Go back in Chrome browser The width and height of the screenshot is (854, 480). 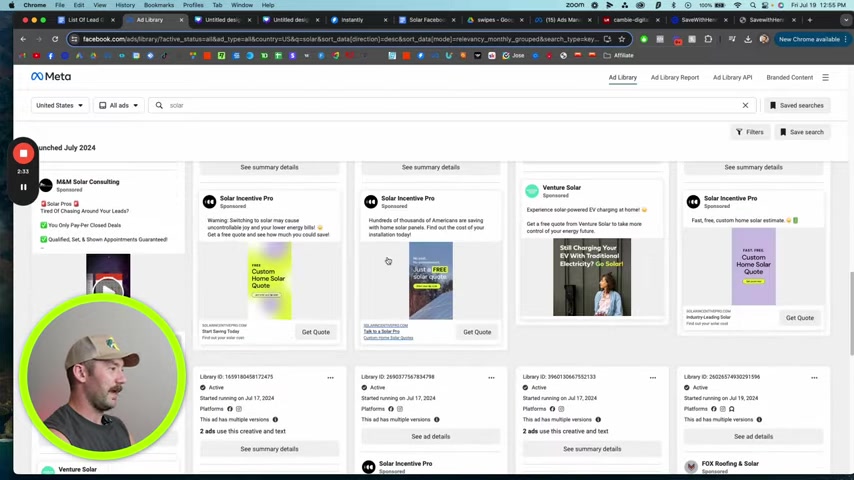23,39
